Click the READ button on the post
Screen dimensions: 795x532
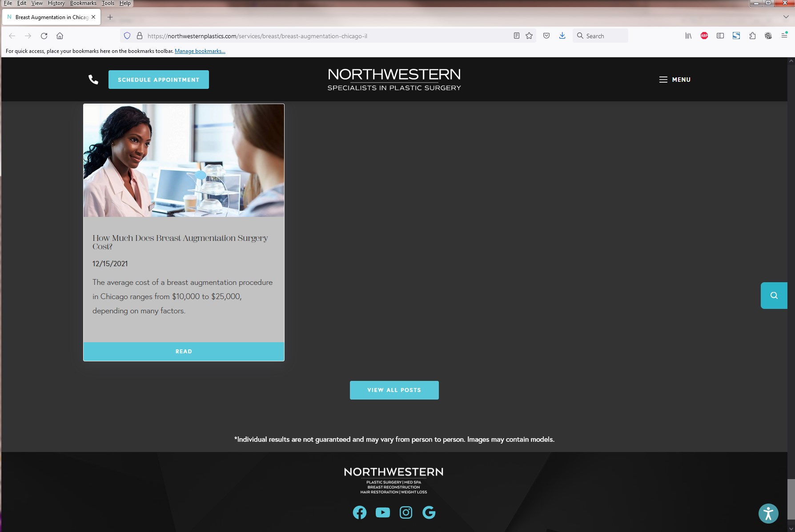[x=184, y=352]
